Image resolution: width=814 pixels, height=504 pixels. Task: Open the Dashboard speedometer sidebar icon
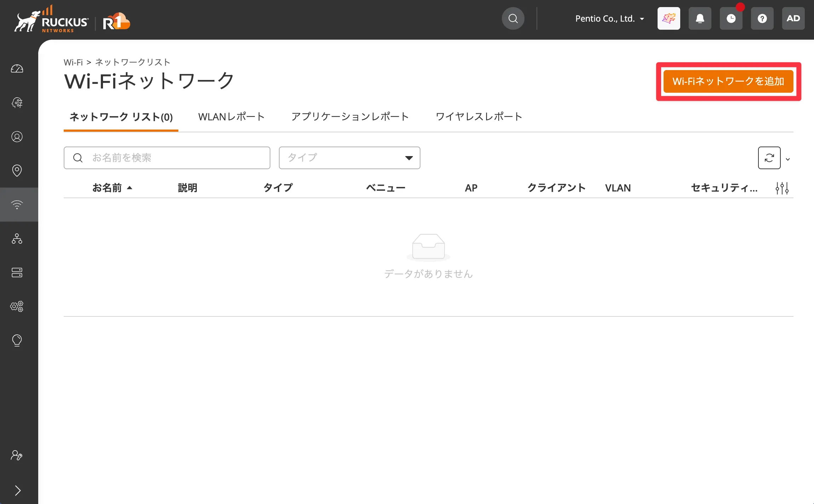click(x=17, y=69)
